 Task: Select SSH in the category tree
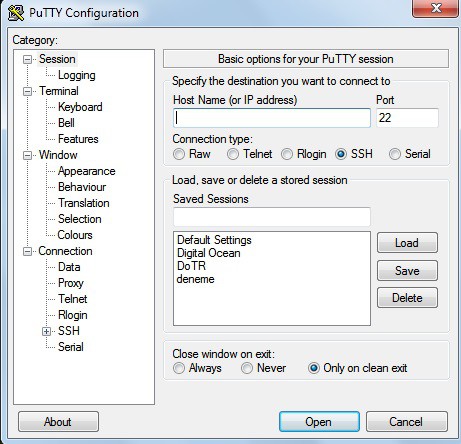69,331
